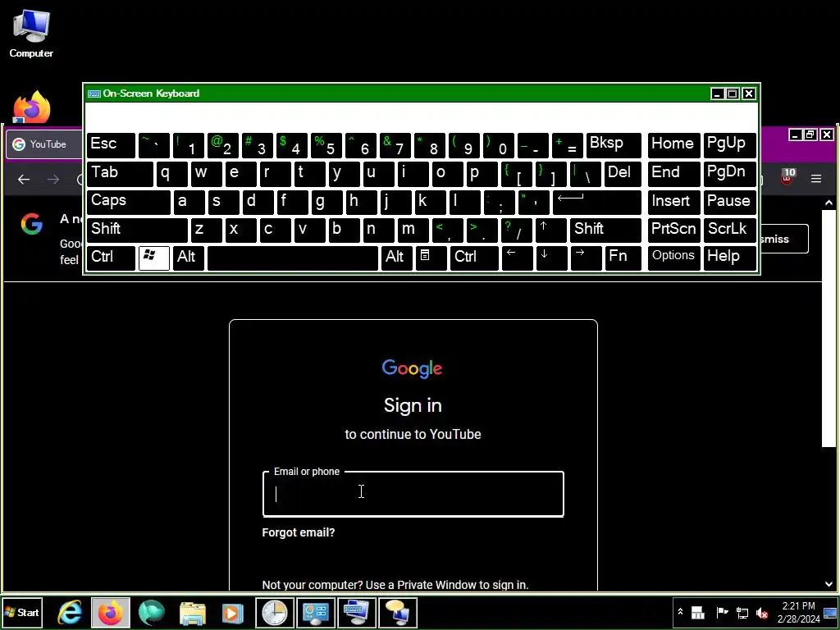
Task: Toggle the left Shift key
Action: pyautogui.click(x=137, y=230)
